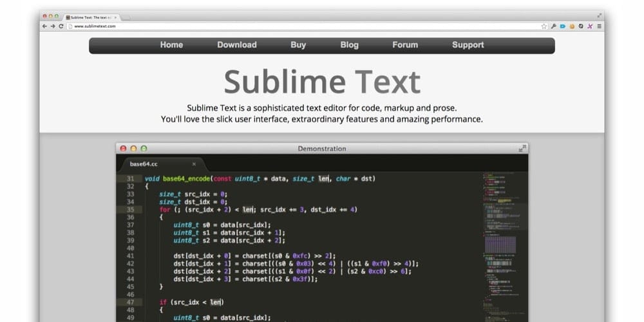
Task: Go back using the browser back arrow
Action: pyautogui.click(x=44, y=26)
